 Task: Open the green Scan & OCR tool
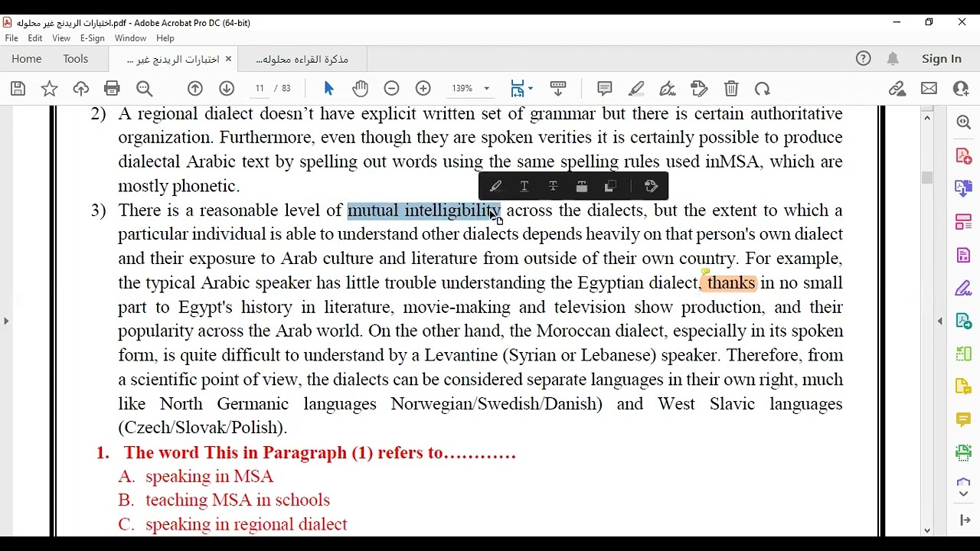click(963, 452)
